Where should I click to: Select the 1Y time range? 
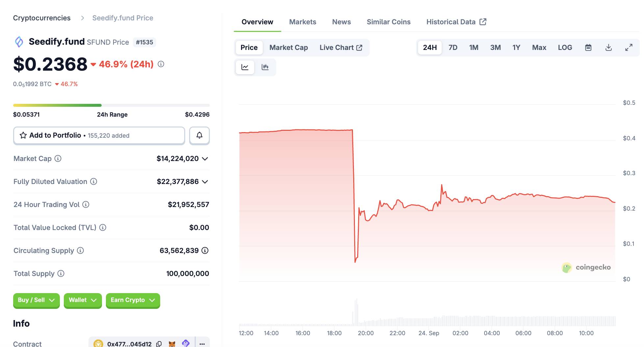(x=516, y=48)
